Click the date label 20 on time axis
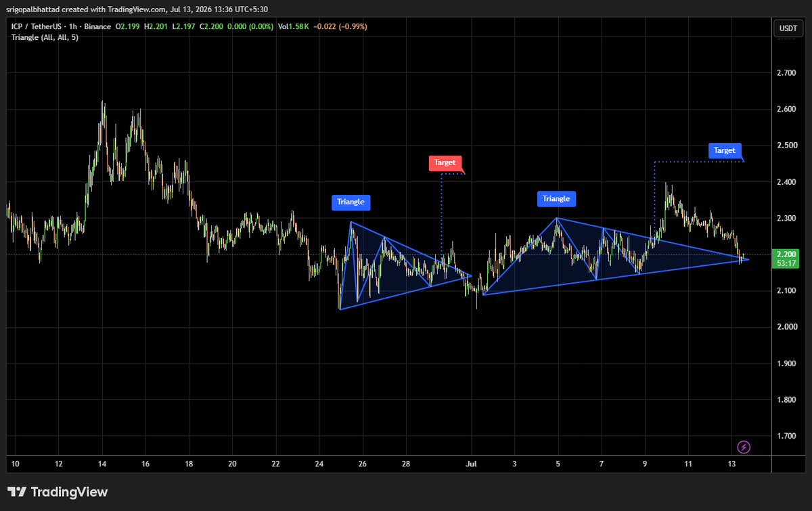 click(232, 464)
